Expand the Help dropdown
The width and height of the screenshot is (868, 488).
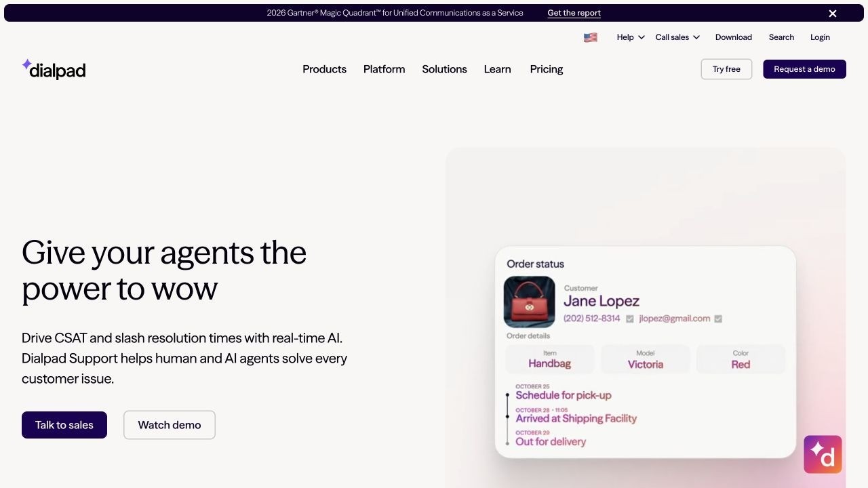tap(631, 37)
